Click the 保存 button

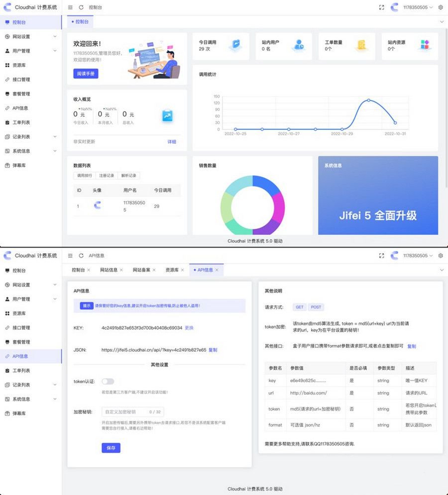pyautogui.click(x=111, y=448)
